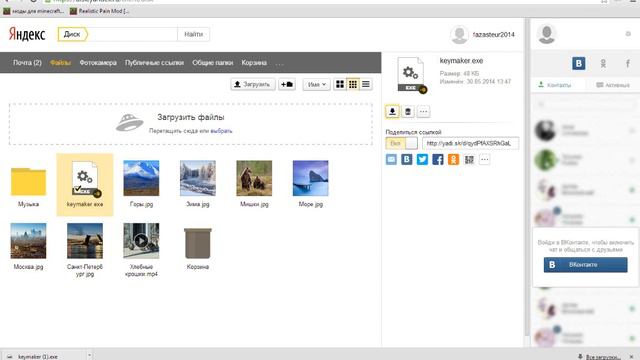Select Мишки.jpg thumbnail
This screenshot has width=640, height=360.
(254, 178)
